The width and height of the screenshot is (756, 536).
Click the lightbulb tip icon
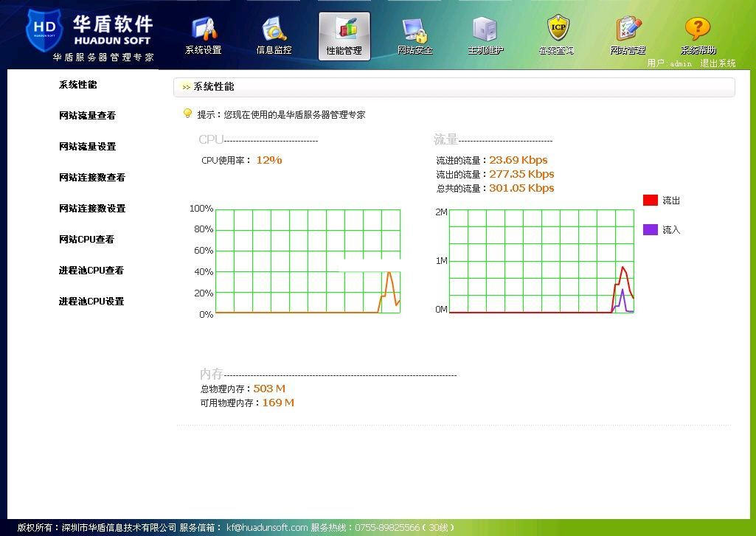pos(187,114)
